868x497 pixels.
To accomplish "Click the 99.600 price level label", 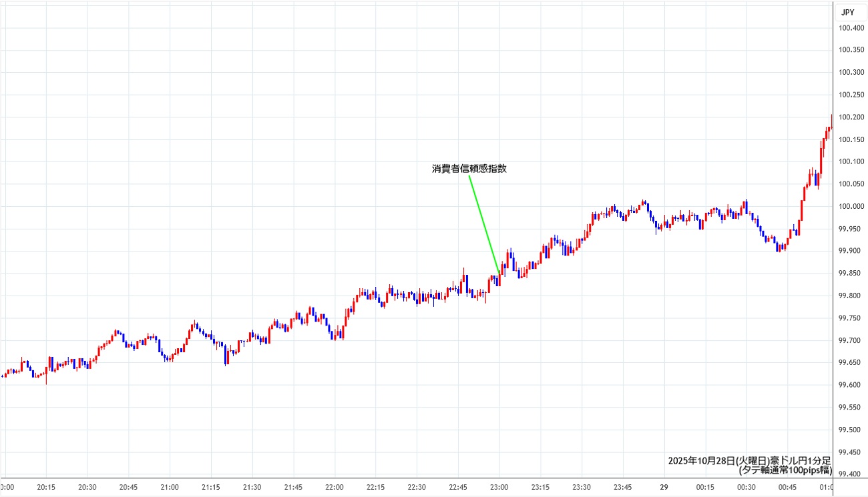I will click(851, 385).
